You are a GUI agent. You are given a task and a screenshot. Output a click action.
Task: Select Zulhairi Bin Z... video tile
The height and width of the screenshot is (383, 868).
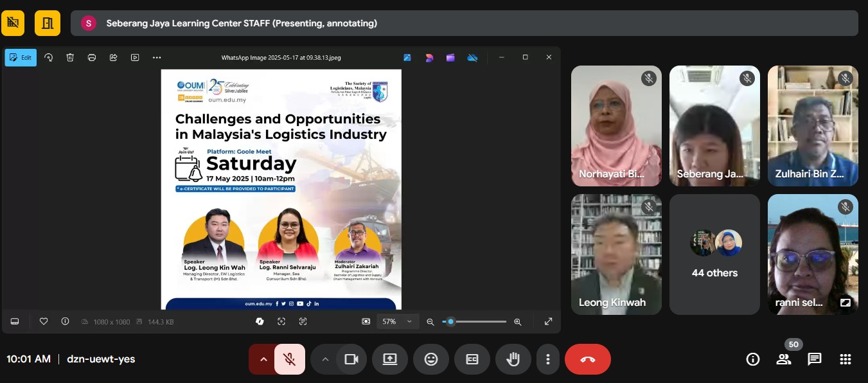coord(813,126)
